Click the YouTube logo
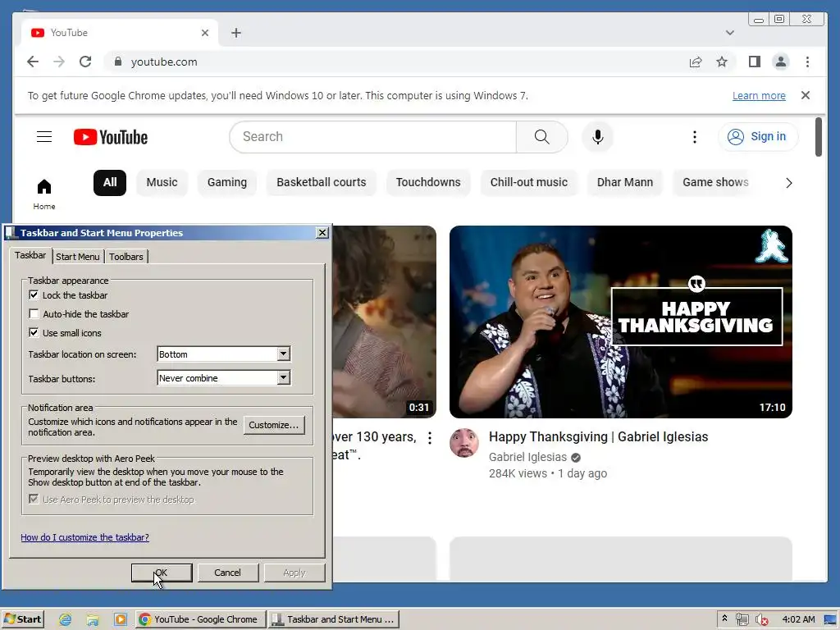The image size is (840, 630). click(x=111, y=137)
